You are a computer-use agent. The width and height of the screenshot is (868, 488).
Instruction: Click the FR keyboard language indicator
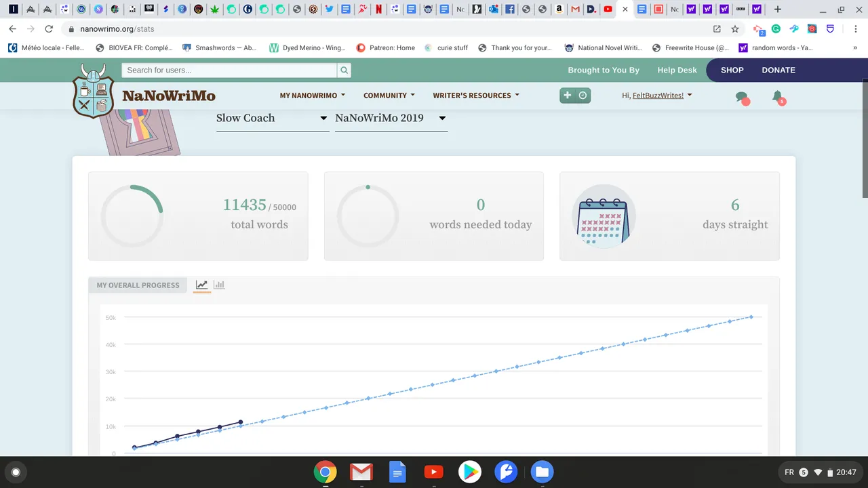(789, 472)
